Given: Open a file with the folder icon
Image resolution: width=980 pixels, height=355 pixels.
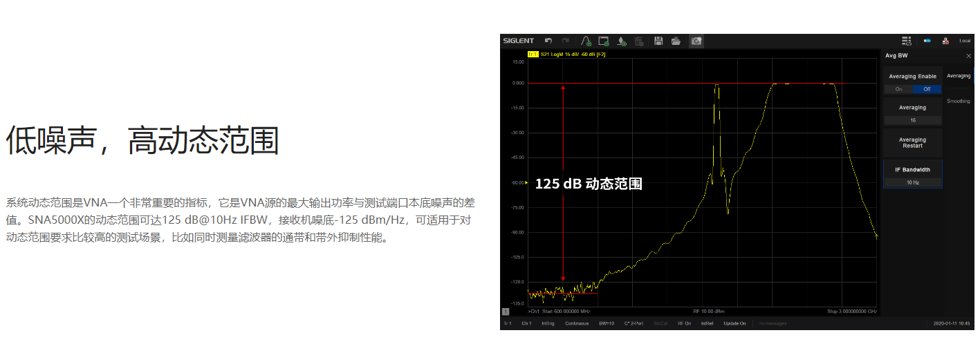Looking at the screenshot, I should (x=676, y=41).
